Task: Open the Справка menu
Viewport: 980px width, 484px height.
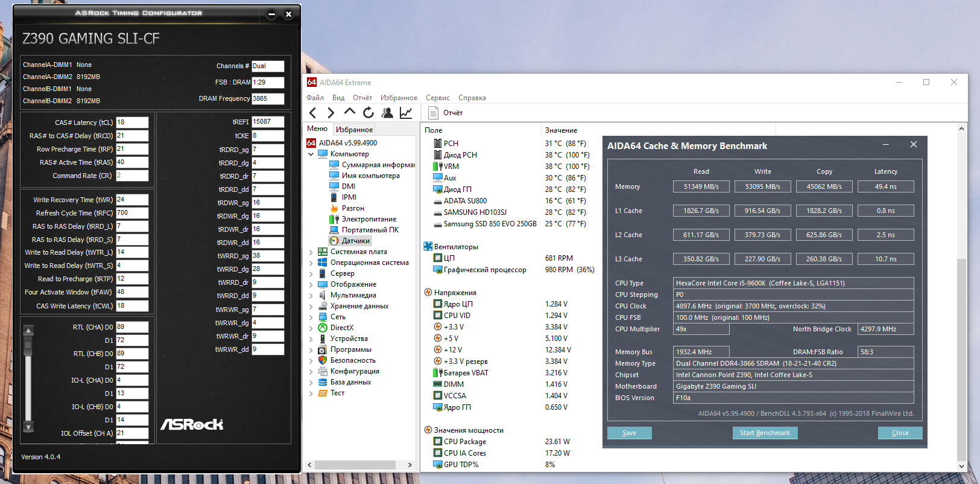Action: [472, 98]
